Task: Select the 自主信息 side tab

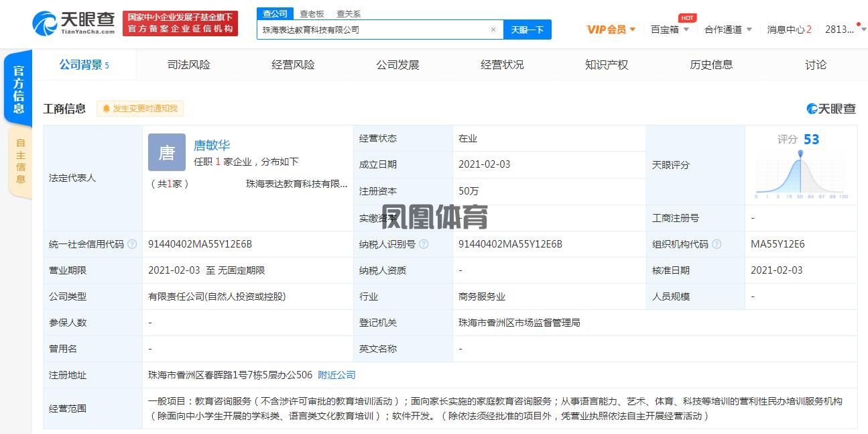Action: click(x=20, y=161)
